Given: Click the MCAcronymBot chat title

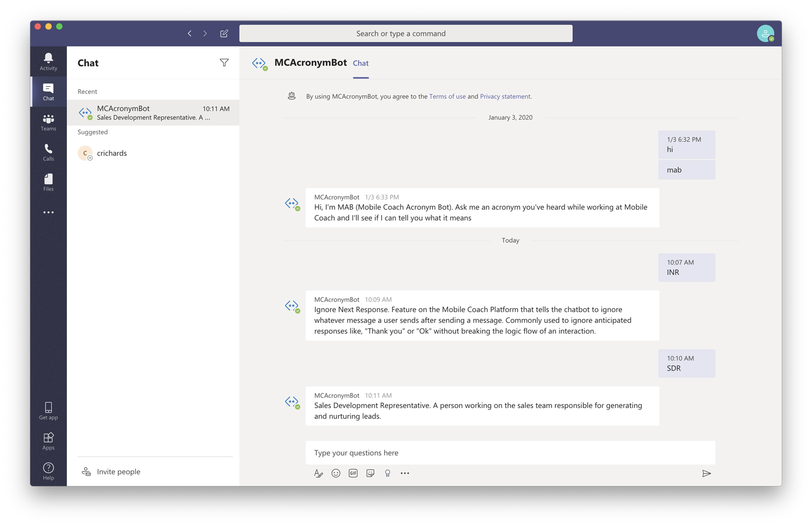Looking at the screenshot, I should [311, 63].
